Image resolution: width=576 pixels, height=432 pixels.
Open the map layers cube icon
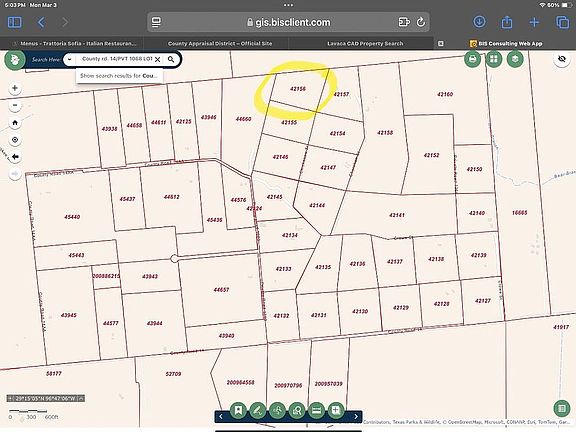click(515, 59)
